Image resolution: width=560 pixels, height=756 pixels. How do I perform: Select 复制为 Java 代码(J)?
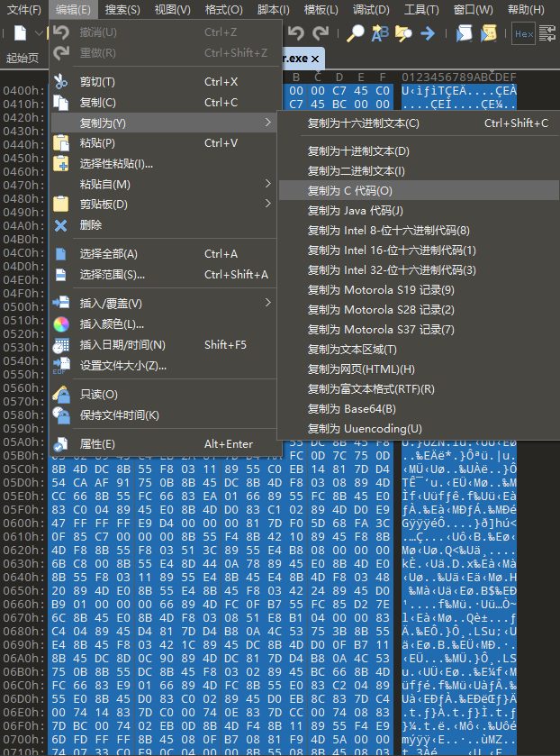(419, 211)
